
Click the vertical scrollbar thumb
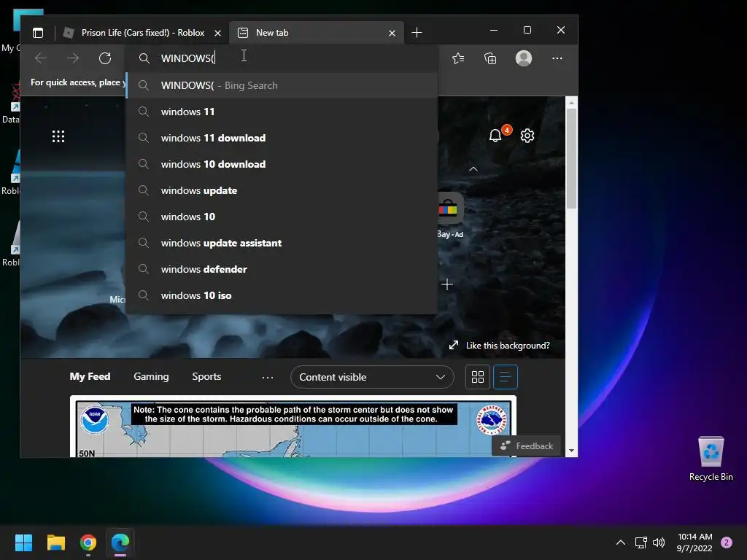571,158
